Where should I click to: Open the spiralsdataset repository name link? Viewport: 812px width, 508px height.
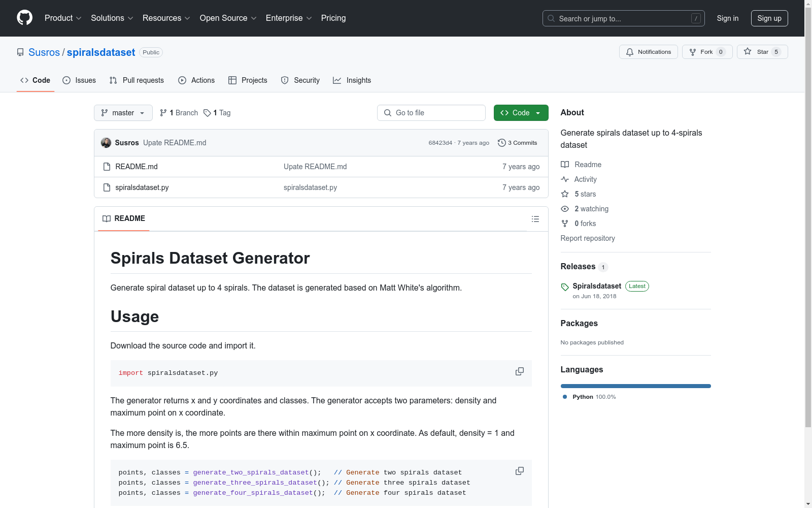coord(101,52)
